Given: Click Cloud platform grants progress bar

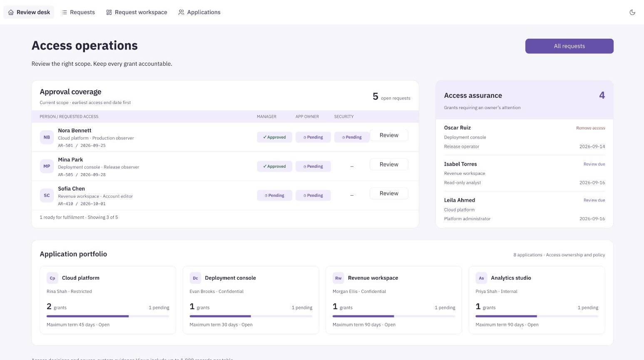Looking at the screenshot, I should 108,316.
